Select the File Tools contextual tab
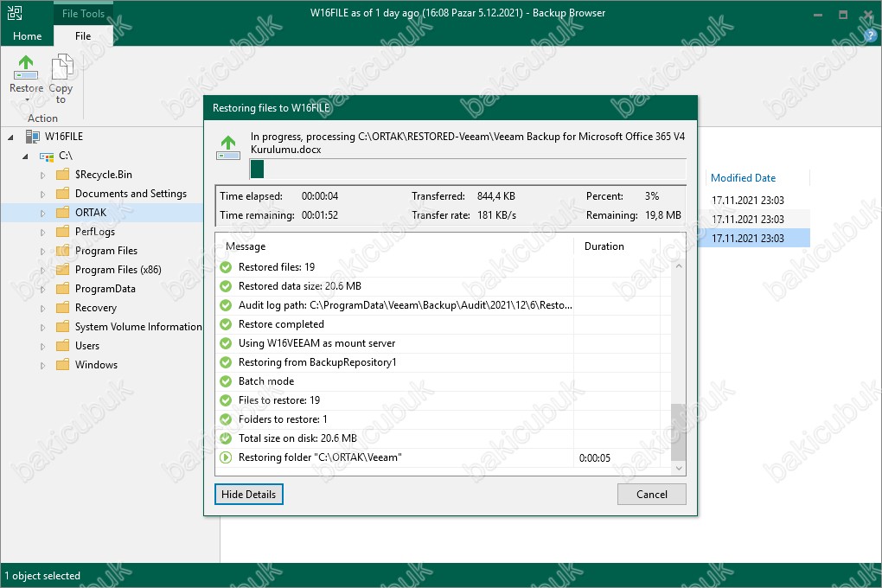The height and width of the screenshot is (588, 882). click(x=83, y=13)
